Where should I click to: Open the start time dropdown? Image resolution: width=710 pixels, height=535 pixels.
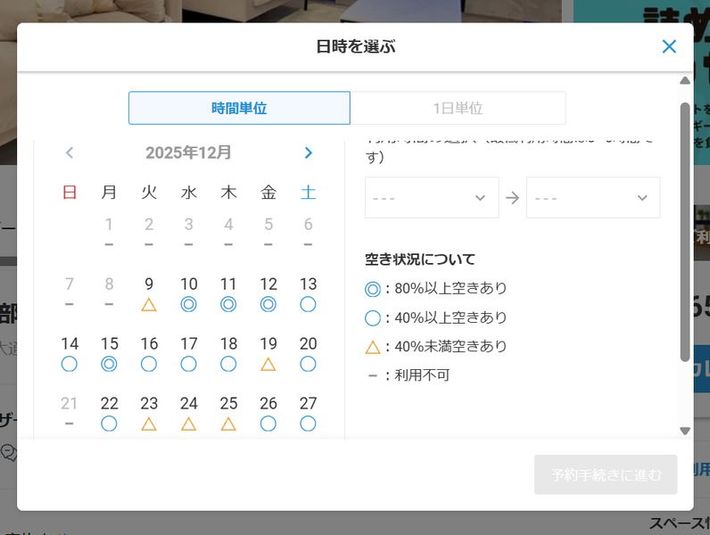pos(431,198)
